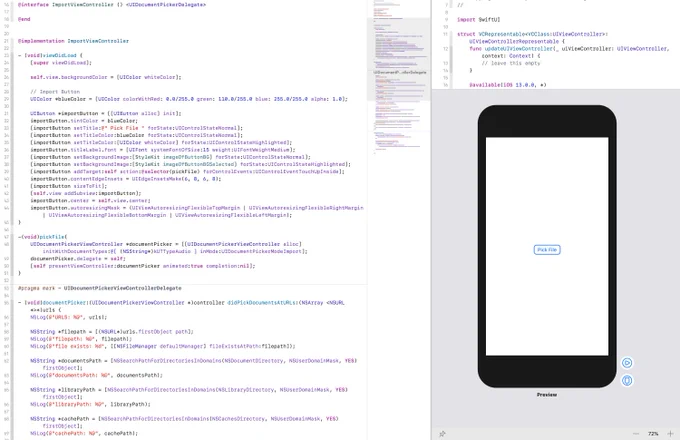
Task: Click the NSString *libraryPath declaration
Action: (189, 393)
